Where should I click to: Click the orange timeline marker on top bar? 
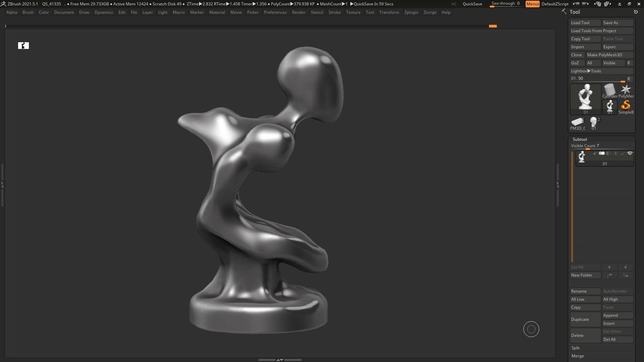[x=493, y=26]
